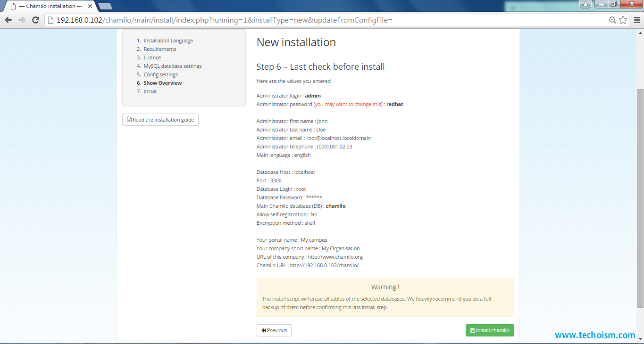Select the Chamilo installation browser tab

(x=50, y=6)
